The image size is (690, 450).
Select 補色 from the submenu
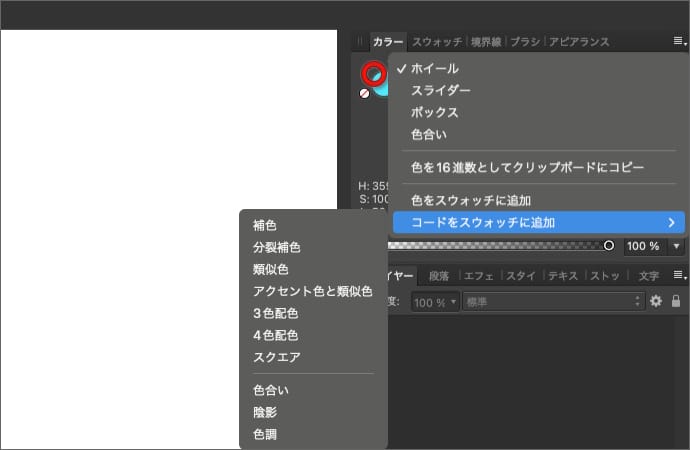point(264,226)
